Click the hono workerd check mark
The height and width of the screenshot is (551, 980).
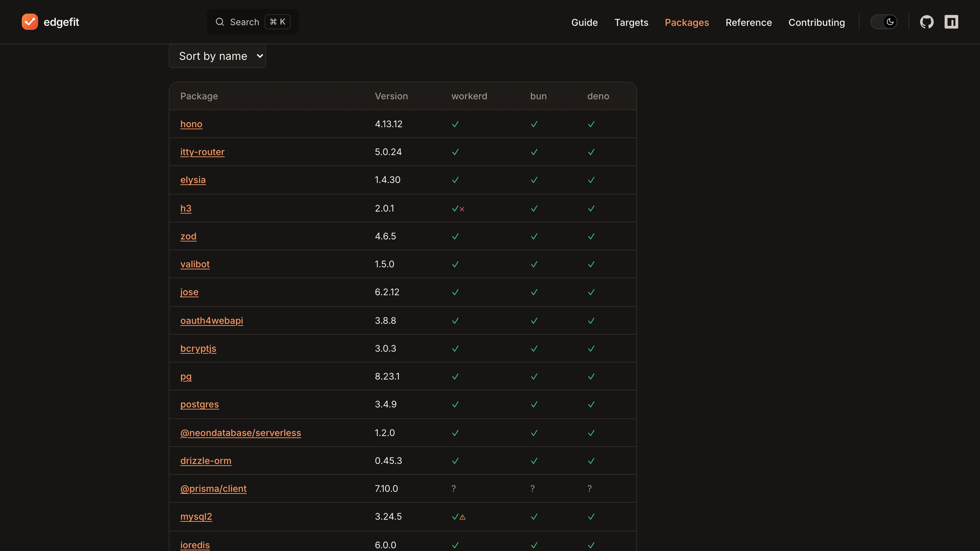pyautogui.click(x=455, y=124)
